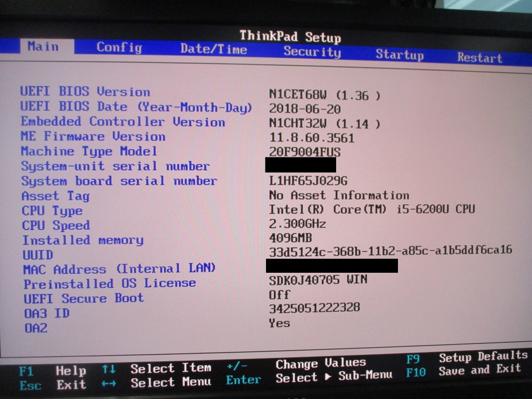Viewport: 532px width, 399px height.
Task: Open the Startup tab
Action: click(x=400, y=55)
